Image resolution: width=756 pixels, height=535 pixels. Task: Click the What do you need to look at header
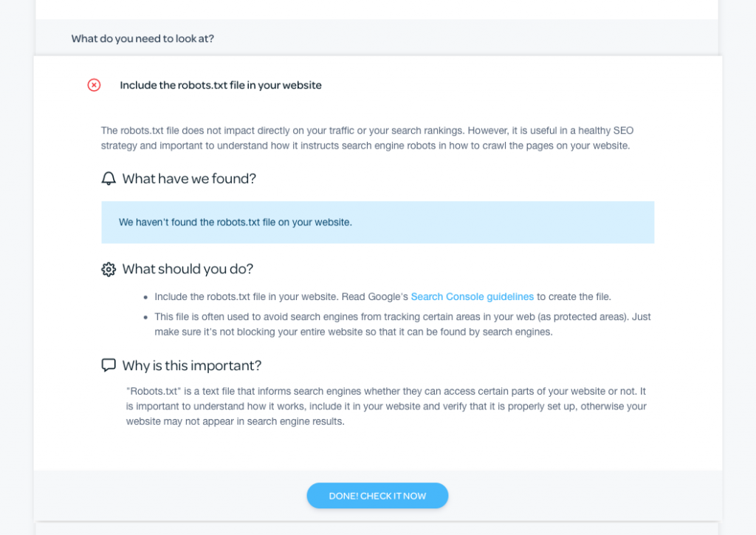(x=142, y=38)
